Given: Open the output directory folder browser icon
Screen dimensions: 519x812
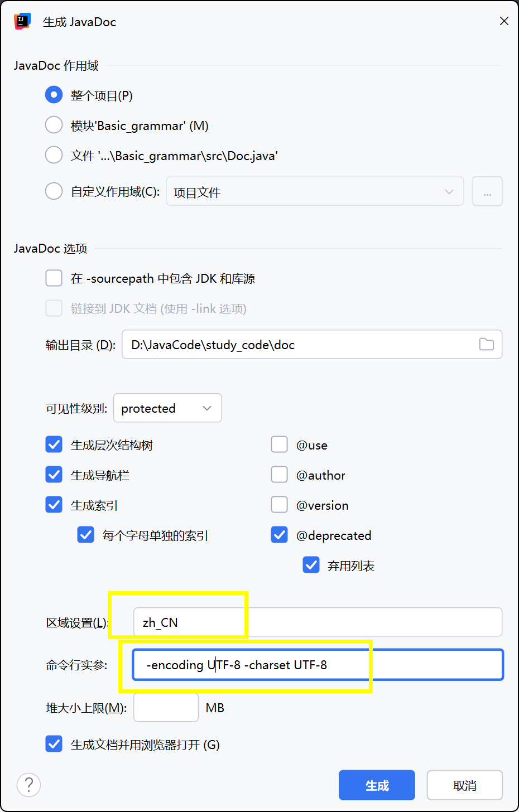Looking at the screenshot, I should pyautogui.click(x=487, y=345).
